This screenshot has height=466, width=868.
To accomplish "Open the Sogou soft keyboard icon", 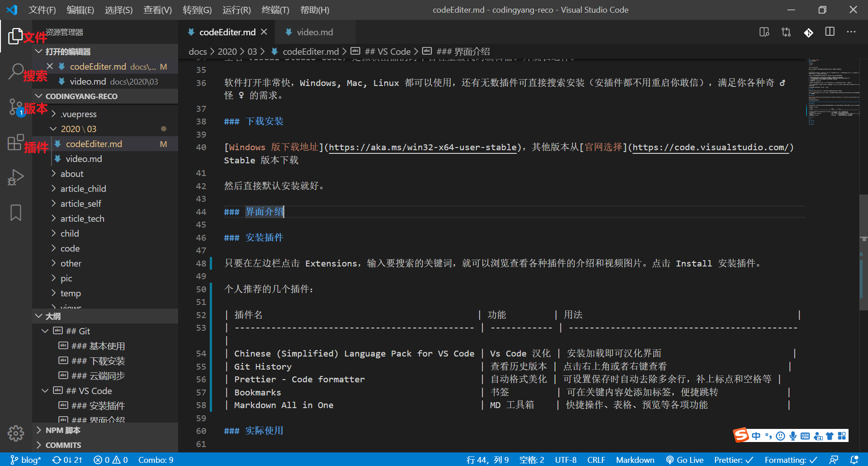I will point(805,436).
